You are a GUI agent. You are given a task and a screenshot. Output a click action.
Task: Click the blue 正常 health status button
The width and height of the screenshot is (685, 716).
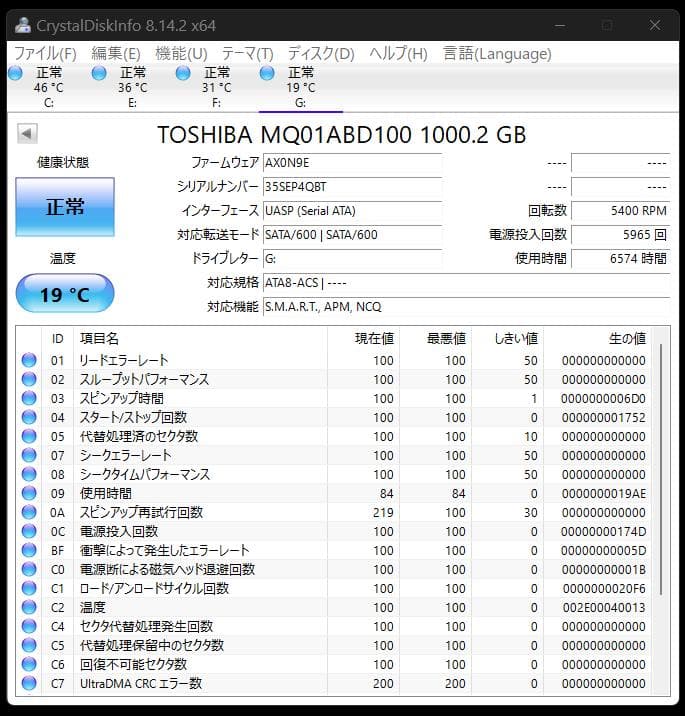[x=65, y=207]
